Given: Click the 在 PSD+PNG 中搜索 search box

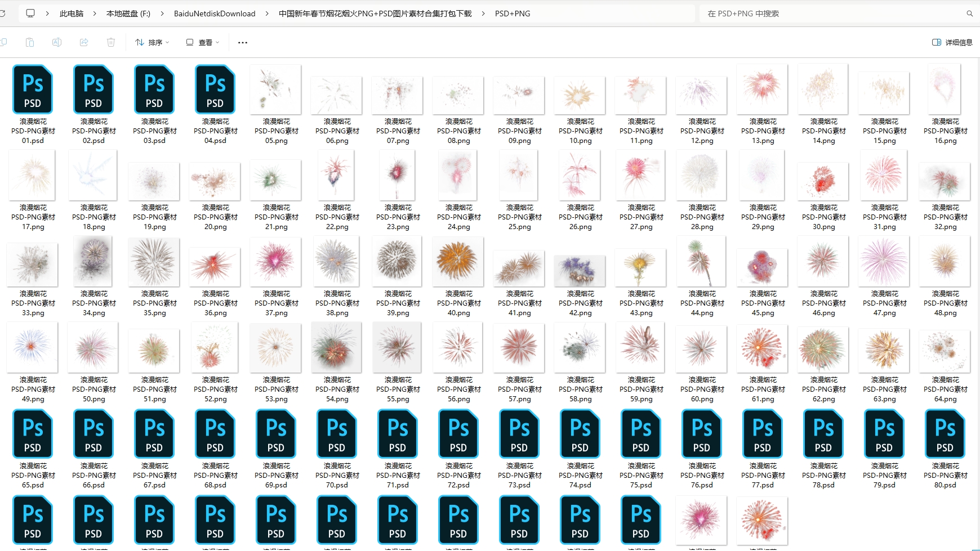Looking at the screenshot, I should click(x=834, y=14).
